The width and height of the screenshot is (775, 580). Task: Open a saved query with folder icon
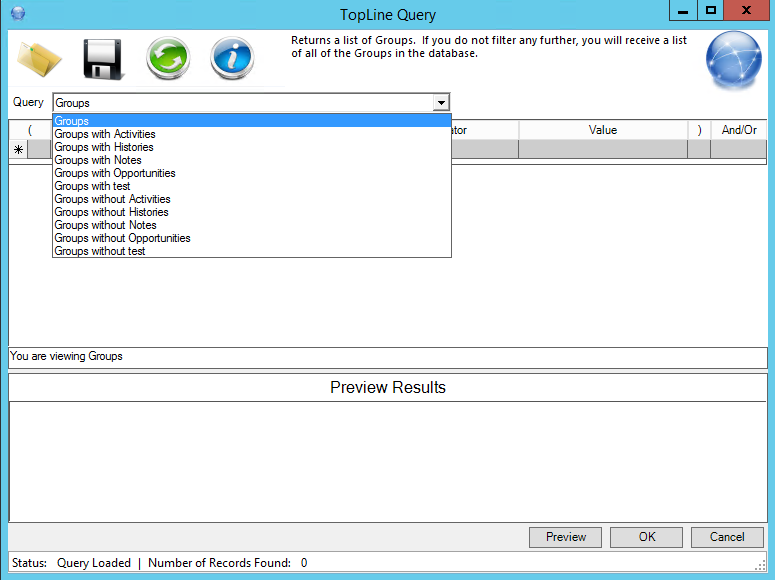click(39, 59)
